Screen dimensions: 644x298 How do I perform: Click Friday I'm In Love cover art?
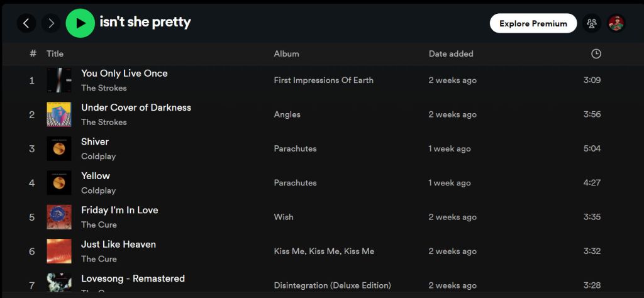tap(59, 217)
